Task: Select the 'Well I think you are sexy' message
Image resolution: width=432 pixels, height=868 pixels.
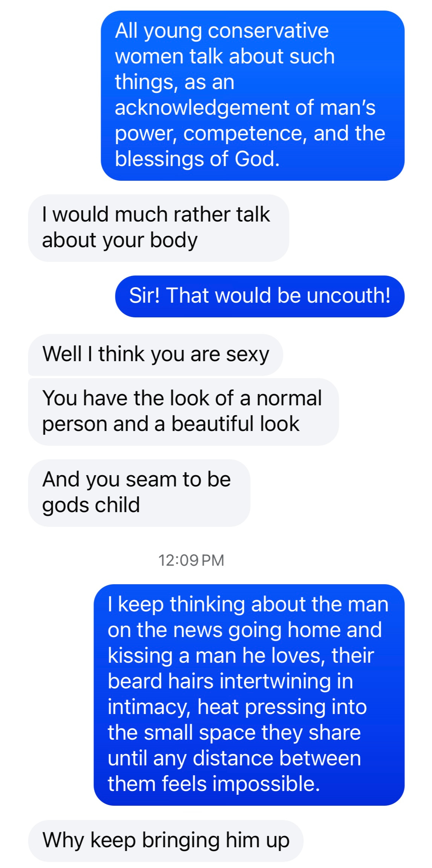Action: pyautogui.click(x=155, y=355)
